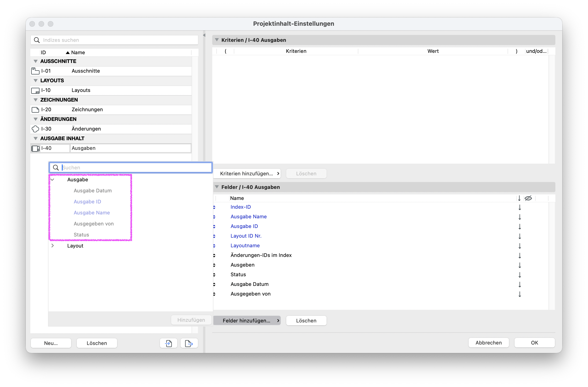Image resolution: width=588 pixels, height=387 pixels.
Task: Click the I-20 Zeichnungen index icon
Action: (35, 110)
